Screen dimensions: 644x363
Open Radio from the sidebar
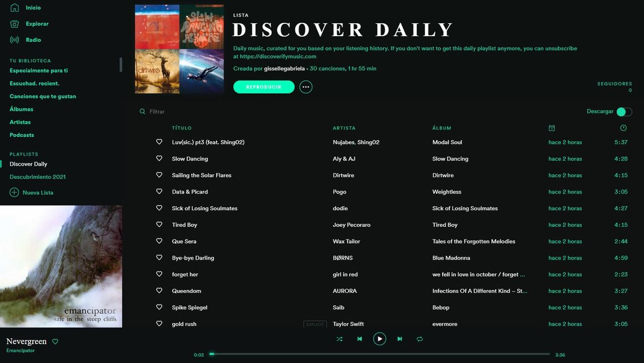tap(33, 40)
